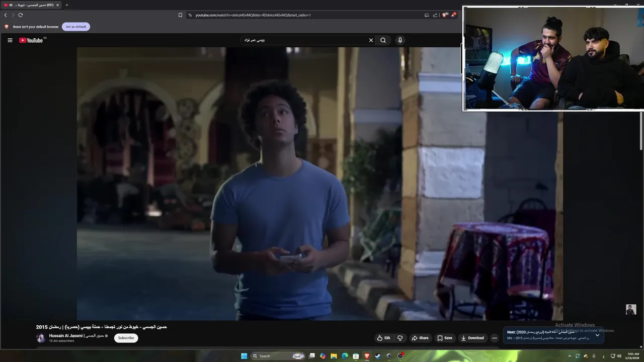Image resolution: width=644 pixels, height=362 pixels.
Task: Close the YouTube browser tab
Action: pos(57,5)
